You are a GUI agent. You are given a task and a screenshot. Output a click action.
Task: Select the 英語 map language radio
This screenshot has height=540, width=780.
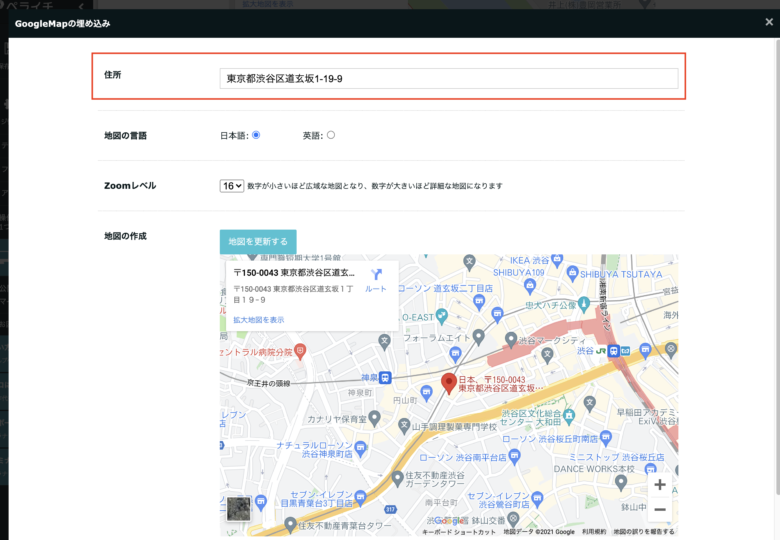click(x=331, y=135)
